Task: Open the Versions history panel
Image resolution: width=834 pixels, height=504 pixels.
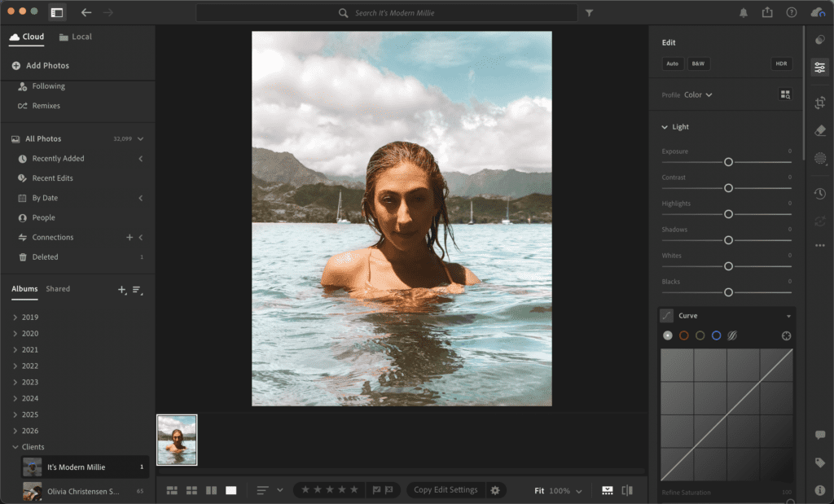Action: [819, 194]
